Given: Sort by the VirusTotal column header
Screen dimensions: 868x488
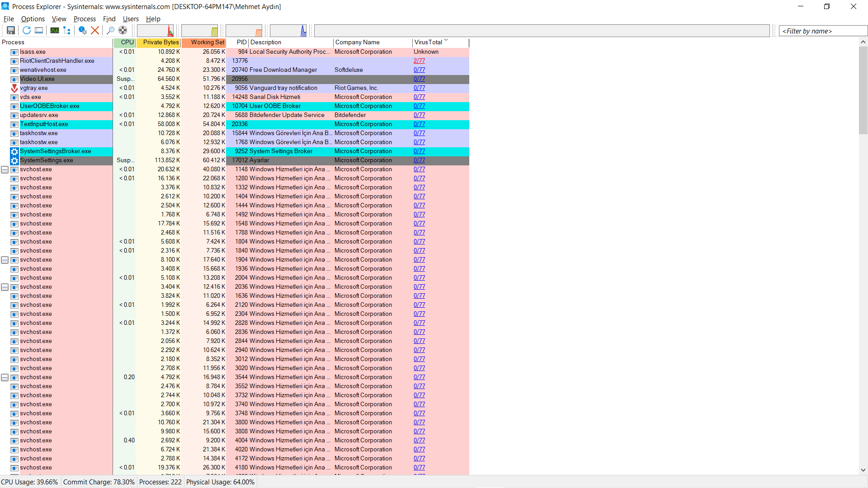Looking at the screenshot, I should (x=441, y=42).
